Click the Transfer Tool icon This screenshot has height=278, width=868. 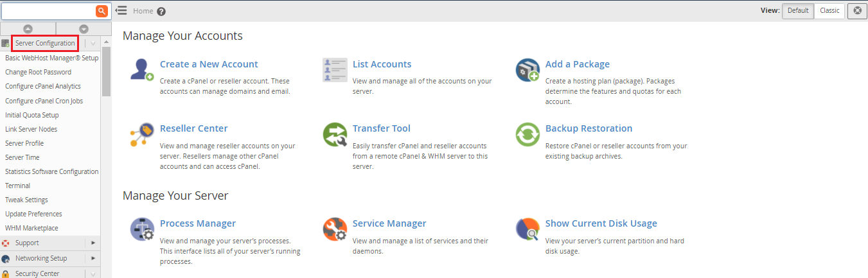click(x=335, y=135)
